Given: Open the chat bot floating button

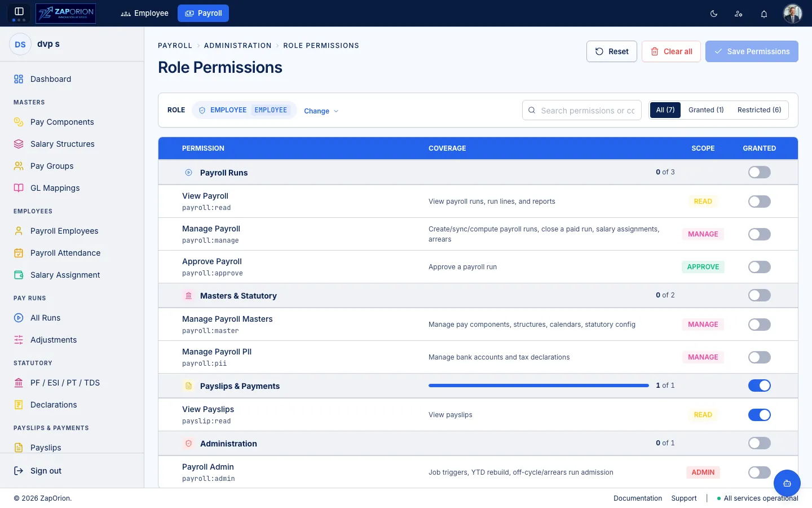Looking at the screenshot, I should [x=787, y=483].
